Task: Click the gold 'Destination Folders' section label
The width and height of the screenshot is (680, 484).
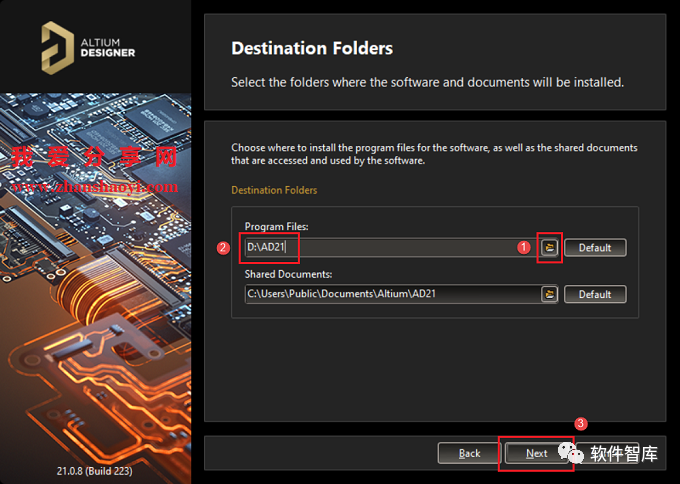Action: (274, 190)
